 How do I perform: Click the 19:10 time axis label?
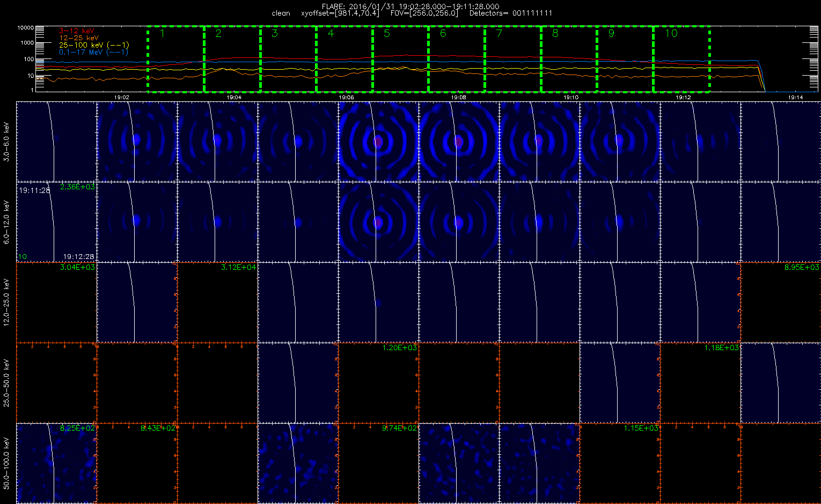pos(570,98)
